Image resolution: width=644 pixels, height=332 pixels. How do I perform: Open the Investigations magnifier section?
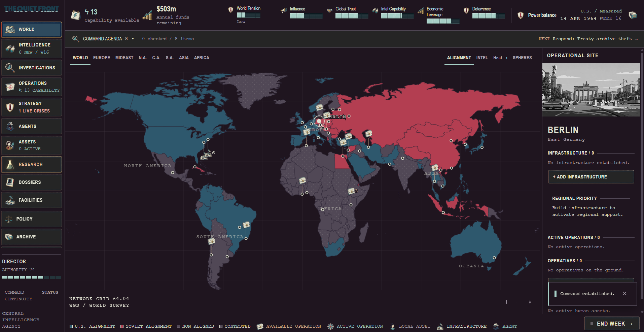[x=32, y=68]
